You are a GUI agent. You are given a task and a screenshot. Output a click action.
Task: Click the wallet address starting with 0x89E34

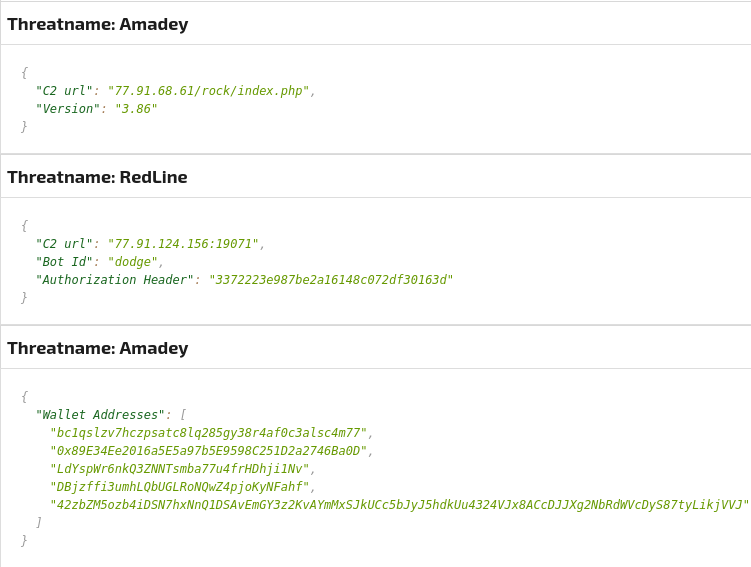tap(208, 451)
